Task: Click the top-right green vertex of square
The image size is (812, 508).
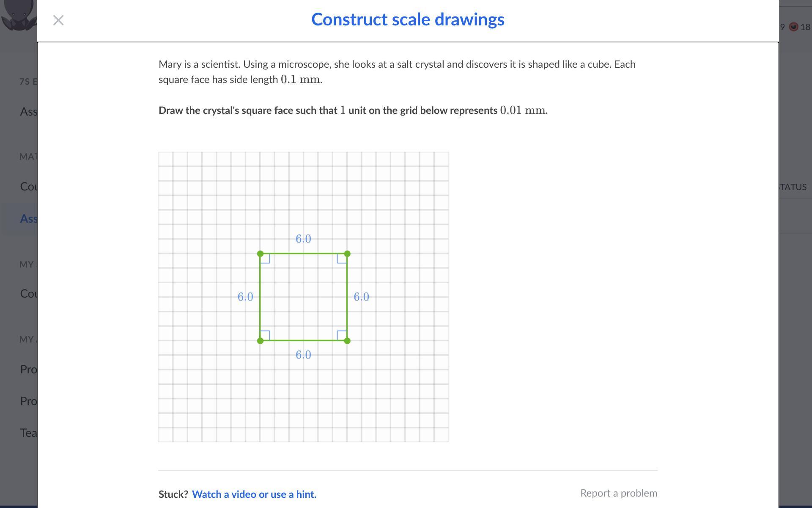Action: click(347, 254)
